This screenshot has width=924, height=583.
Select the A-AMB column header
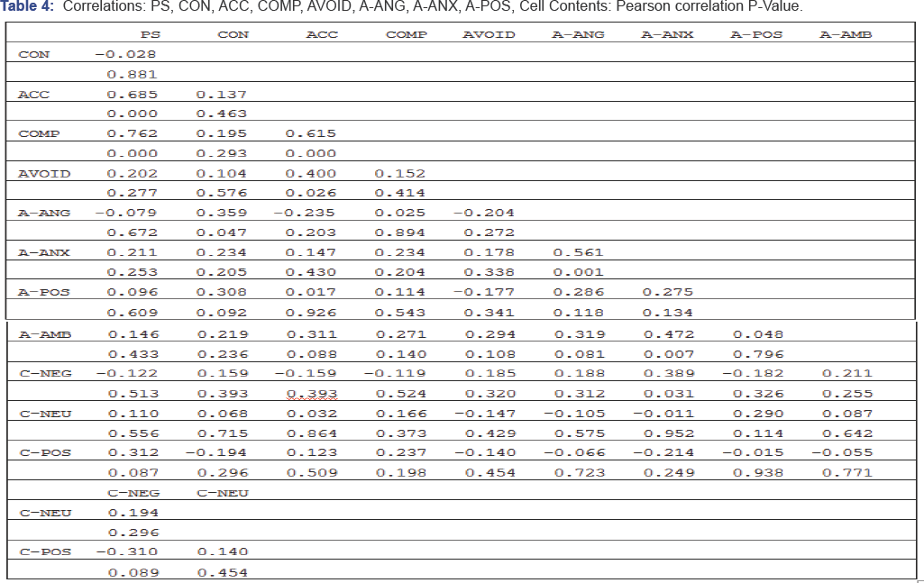[x=846, y=35]
